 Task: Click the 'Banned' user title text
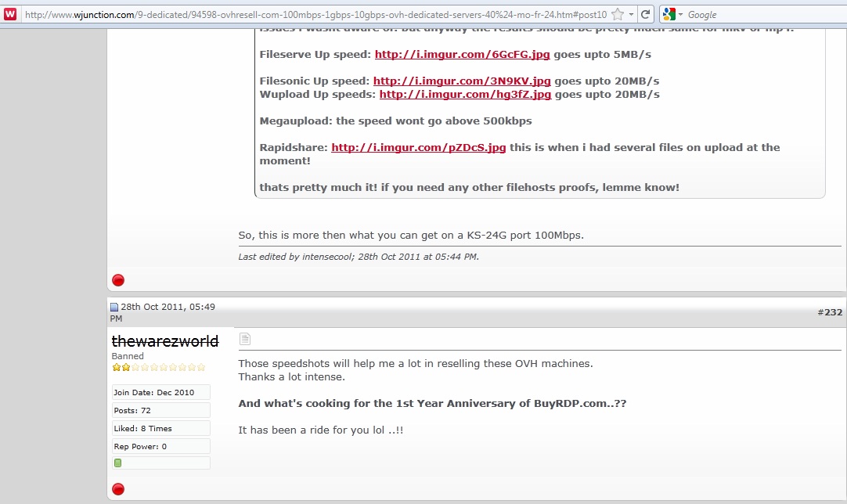[x=128, y=356]
